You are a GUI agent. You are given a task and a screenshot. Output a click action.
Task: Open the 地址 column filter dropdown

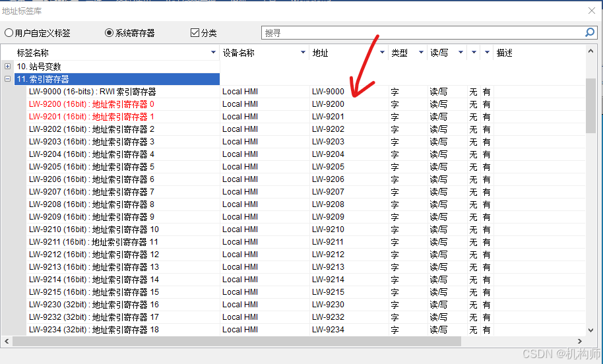[x=382, y=52]
